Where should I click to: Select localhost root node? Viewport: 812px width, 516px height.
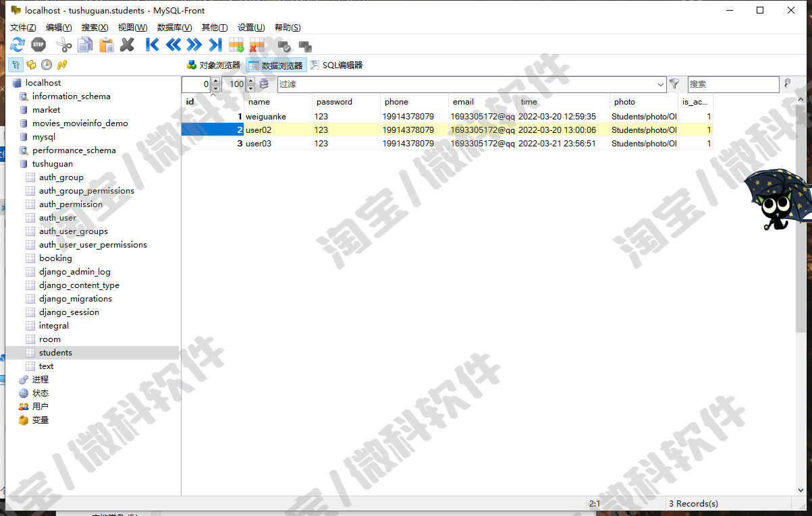(43, 83)
